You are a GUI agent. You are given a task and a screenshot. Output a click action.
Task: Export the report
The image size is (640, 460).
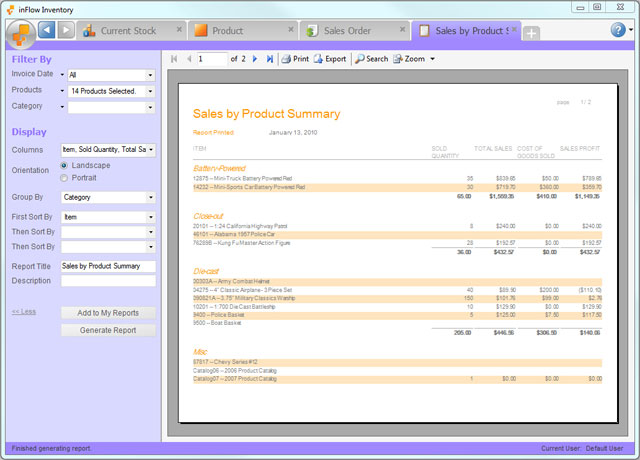[x=330, y=59]
